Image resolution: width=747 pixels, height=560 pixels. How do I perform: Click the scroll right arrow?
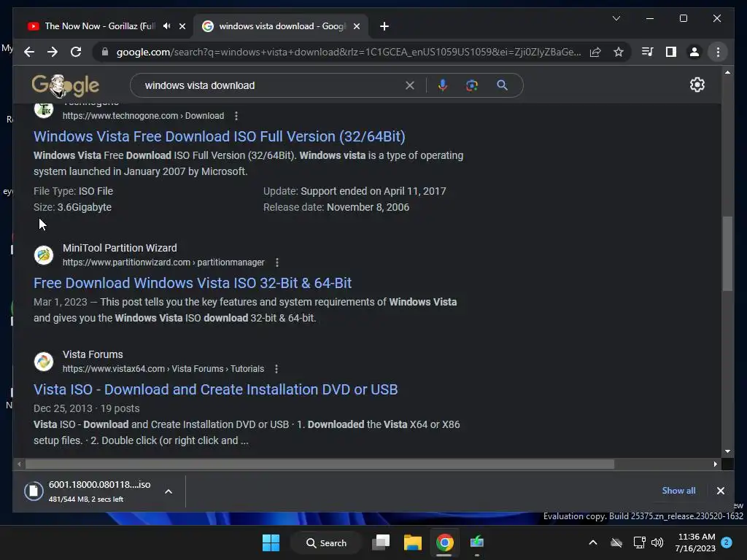716,464
